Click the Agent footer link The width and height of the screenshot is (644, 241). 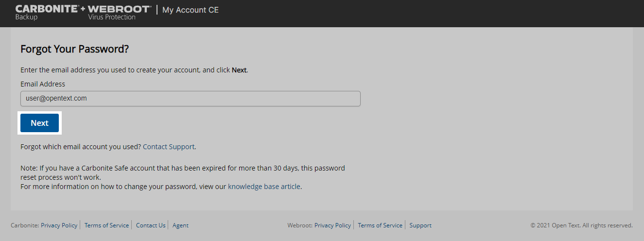click(x=180, y=225)
